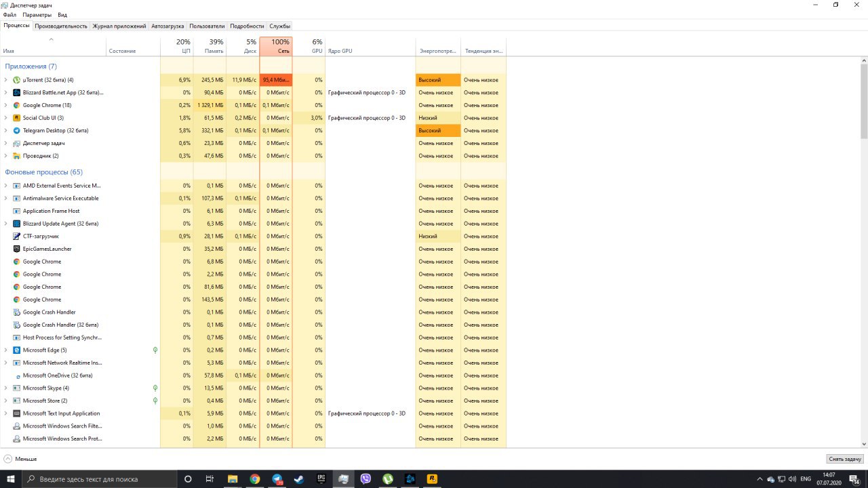Click Меньше to collapse details view
This screenshot has height=488, width=868.
(20, 459)
